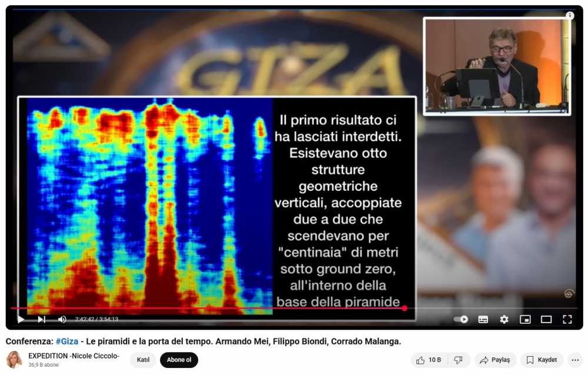This screenshot has height=375, width=588.
Task: Open the EXPEDITION -Nicole Ciccolo- channel avatar
Action: click(x=14, y=360)
